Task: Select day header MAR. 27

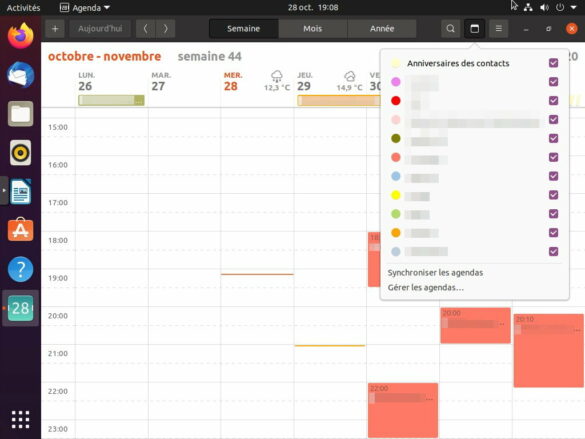Action: click(x=161, y=82)
